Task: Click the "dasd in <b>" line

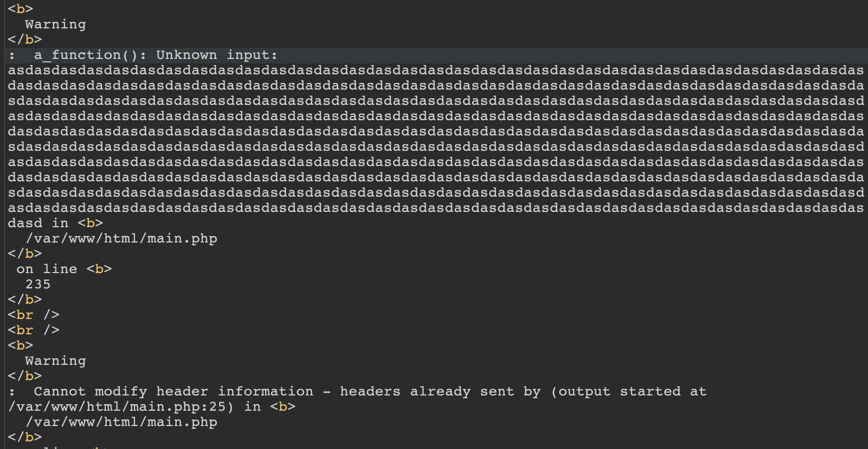Action: tap(55, 223)
